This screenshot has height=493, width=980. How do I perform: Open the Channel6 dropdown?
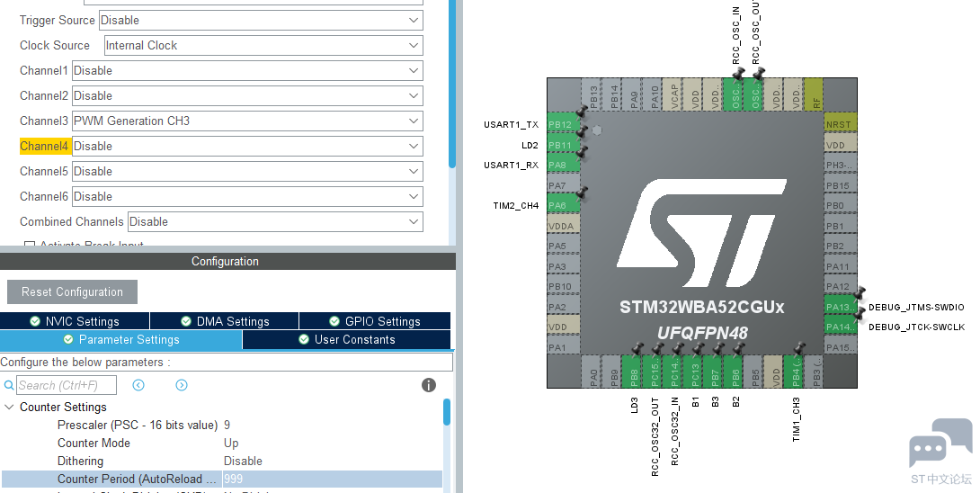(x=247, y=196)
